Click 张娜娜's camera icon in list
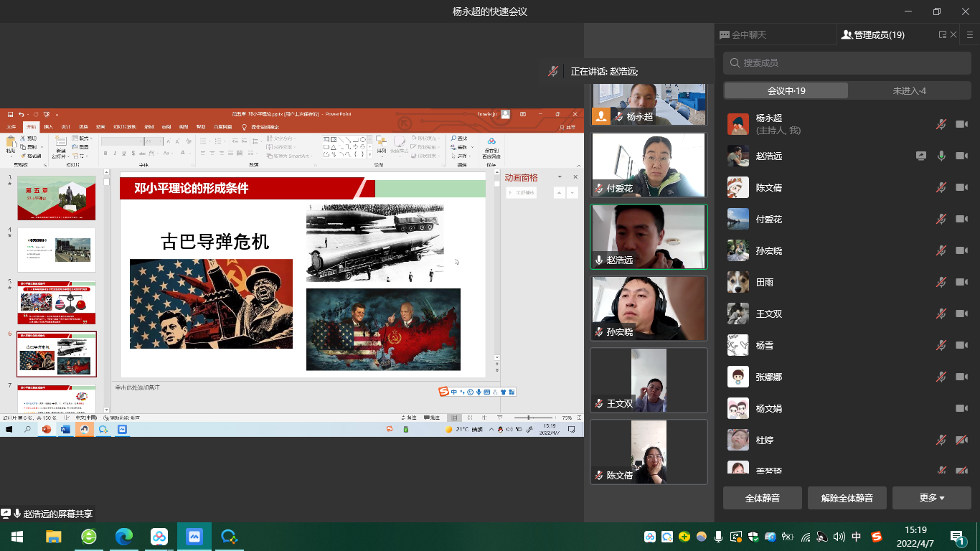Viewport: 980px width, 551px height. click(961, 377)
